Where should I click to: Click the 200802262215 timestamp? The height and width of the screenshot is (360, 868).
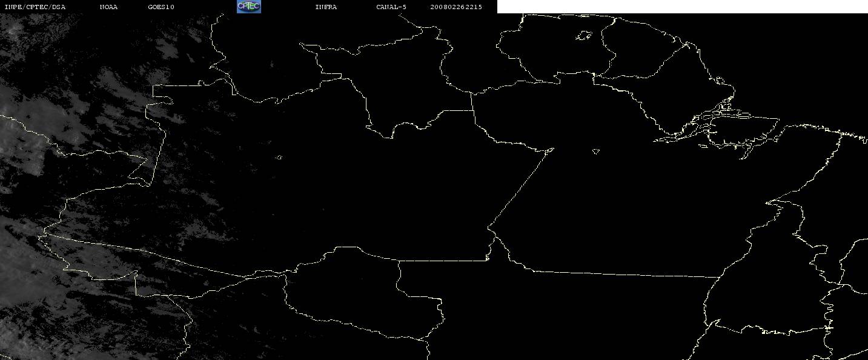coord(456,7)
